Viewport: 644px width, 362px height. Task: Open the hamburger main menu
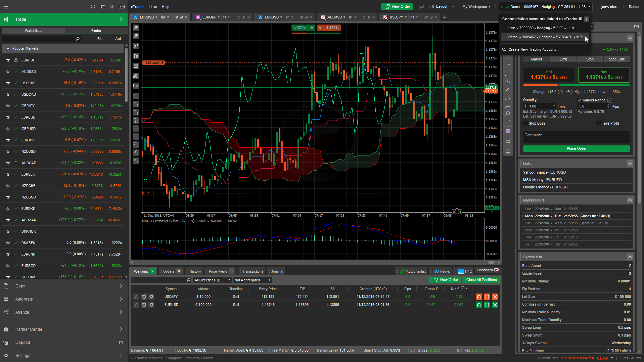tap(6, 6)
